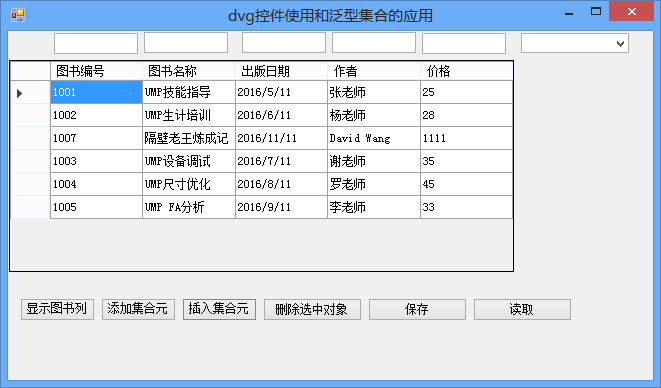Viewport: 661px width, 388px height.
Task: Select cell 1007
Action: [x=97, y=138]
